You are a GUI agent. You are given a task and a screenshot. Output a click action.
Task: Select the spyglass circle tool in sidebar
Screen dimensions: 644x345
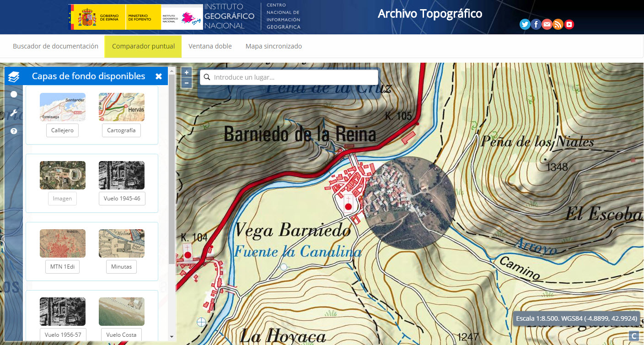coord(14,94)
